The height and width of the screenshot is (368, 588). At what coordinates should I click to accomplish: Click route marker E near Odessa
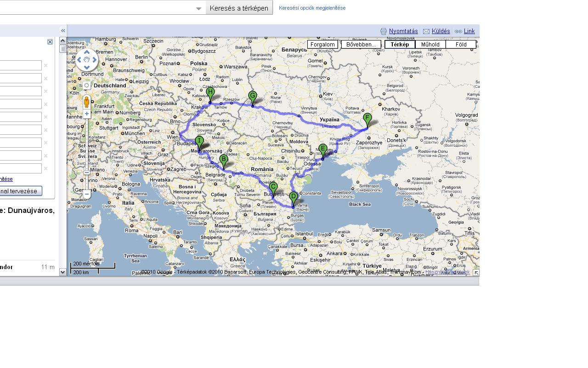click(322, 151)
